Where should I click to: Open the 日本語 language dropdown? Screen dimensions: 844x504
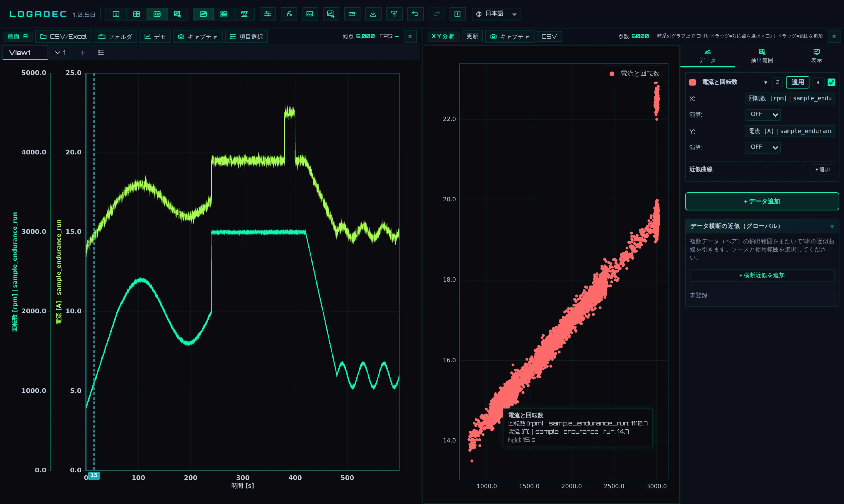tap(496, 14)
